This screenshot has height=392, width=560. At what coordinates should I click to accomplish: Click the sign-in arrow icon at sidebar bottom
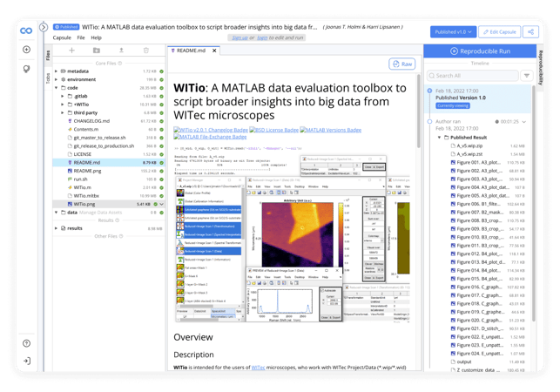coord(26,361)
